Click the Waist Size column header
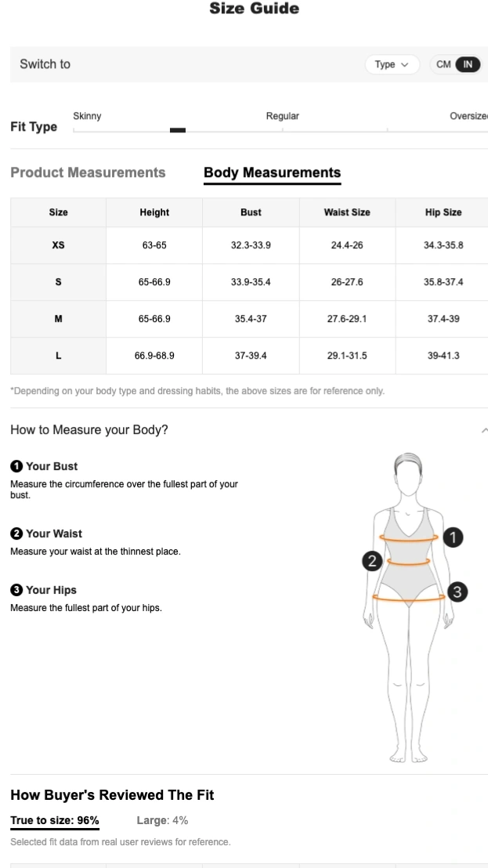 coord(347,212)
